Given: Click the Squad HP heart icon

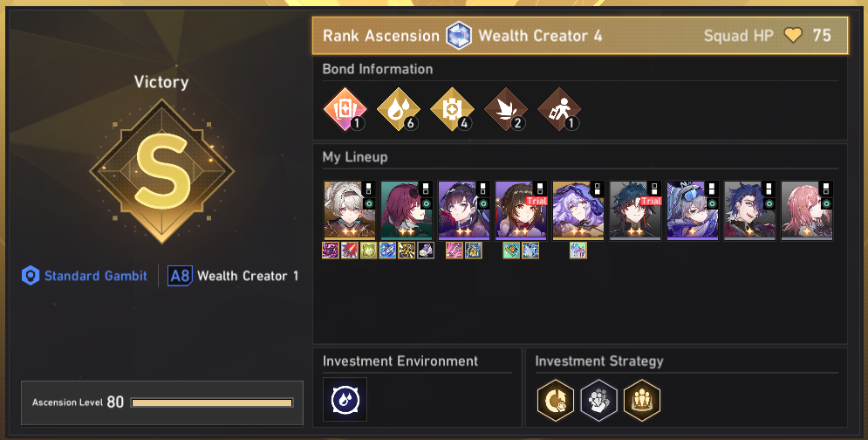Looking at the screenshot, I should (x=793, y=36).
